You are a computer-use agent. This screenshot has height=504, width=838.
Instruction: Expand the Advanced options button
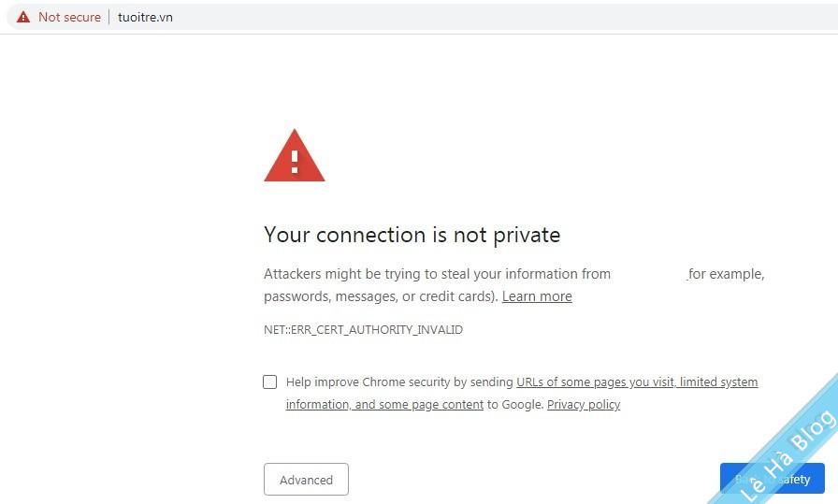[306, 480]
